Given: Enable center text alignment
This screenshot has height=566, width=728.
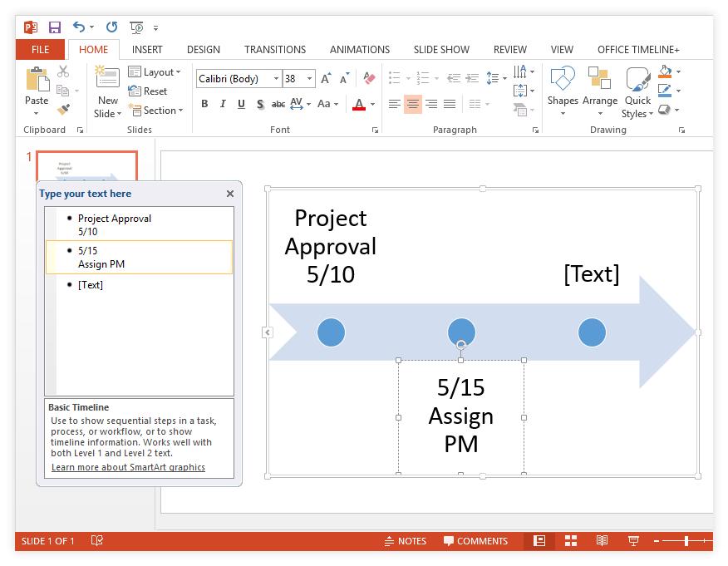Looking at the screenshot, I should point(413,104).
